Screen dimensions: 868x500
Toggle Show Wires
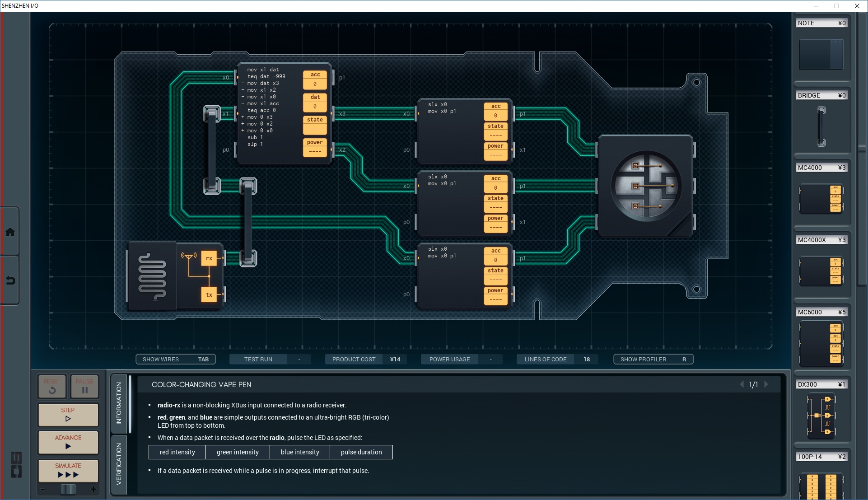(176, 360)
